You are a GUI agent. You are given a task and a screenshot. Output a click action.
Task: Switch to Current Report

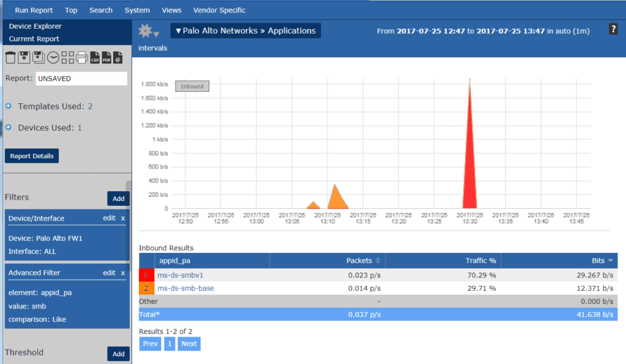[x=34, y=38]
